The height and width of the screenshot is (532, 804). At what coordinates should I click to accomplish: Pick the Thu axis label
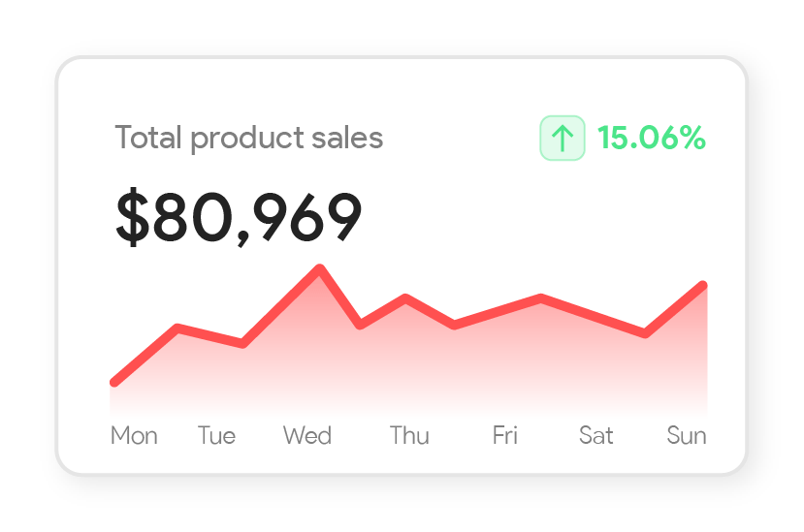(409, 436)
